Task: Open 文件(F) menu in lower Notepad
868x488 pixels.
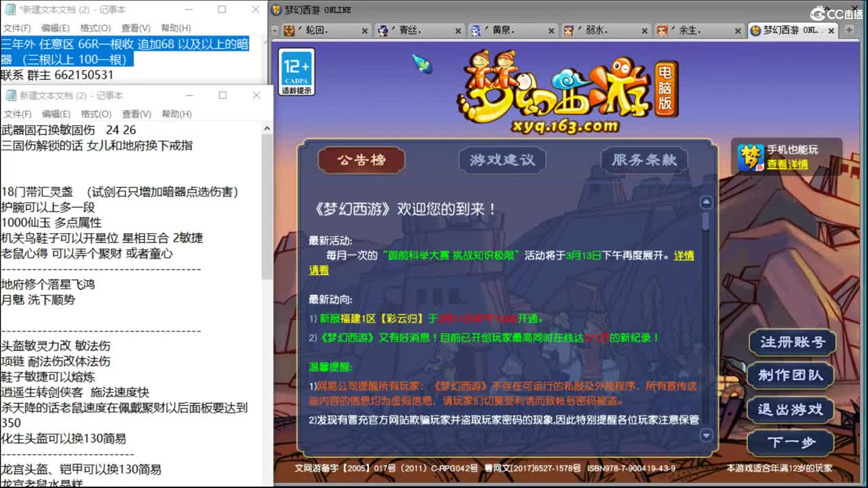Action: (17, 114)
